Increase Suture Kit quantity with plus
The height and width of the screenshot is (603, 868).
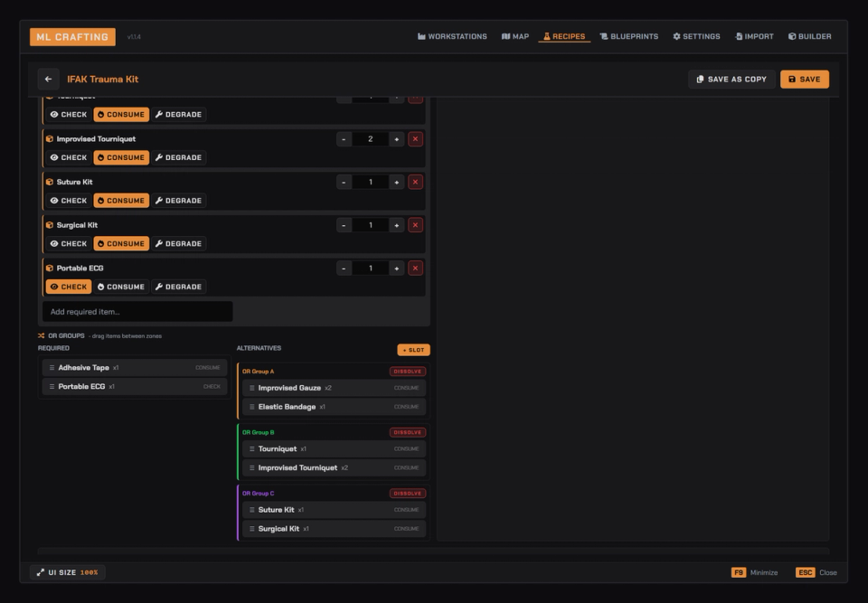[x=396, y=183]
